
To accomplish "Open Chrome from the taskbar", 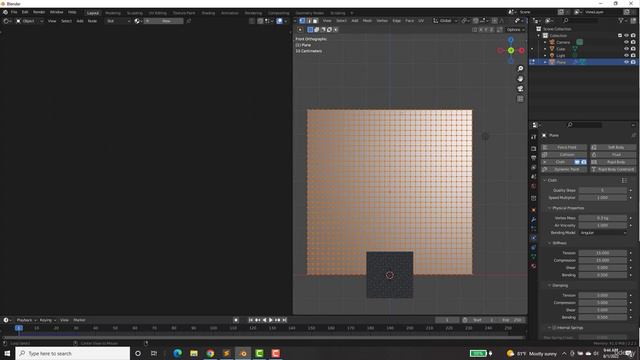I will pyautogui.click(x=210, y=353).
